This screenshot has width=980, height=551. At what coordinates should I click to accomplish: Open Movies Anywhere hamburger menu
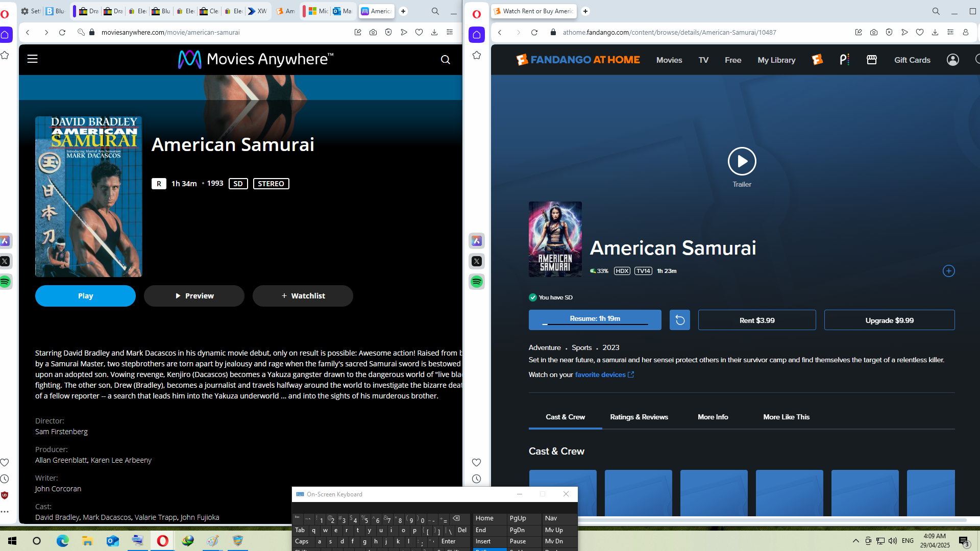(x=33, y=59)
